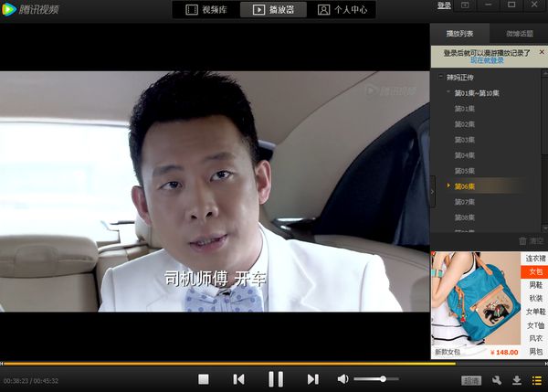Click the video playback area
Viewport: 548px width, 392px height.
pos(215,192)
